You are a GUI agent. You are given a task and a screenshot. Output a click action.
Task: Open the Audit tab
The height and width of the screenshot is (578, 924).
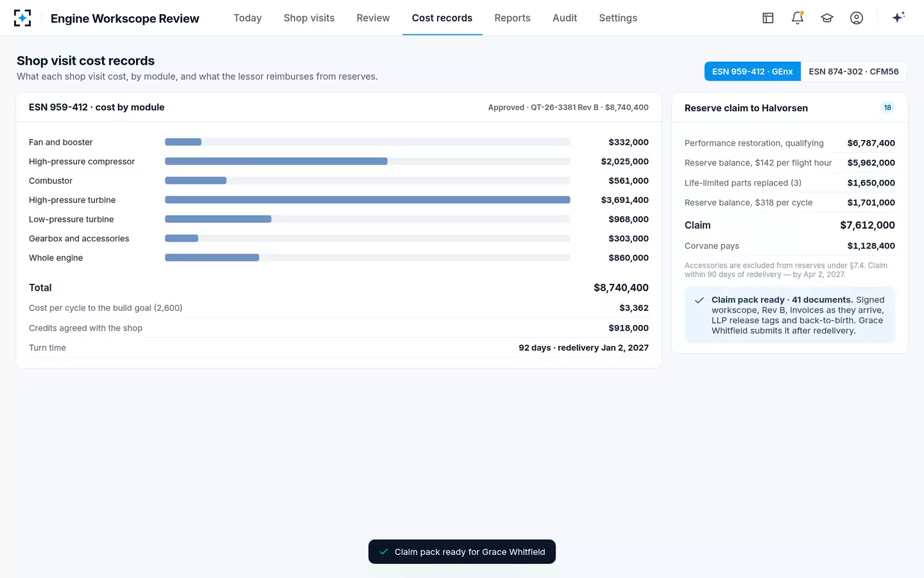click(x=565, y=18)
